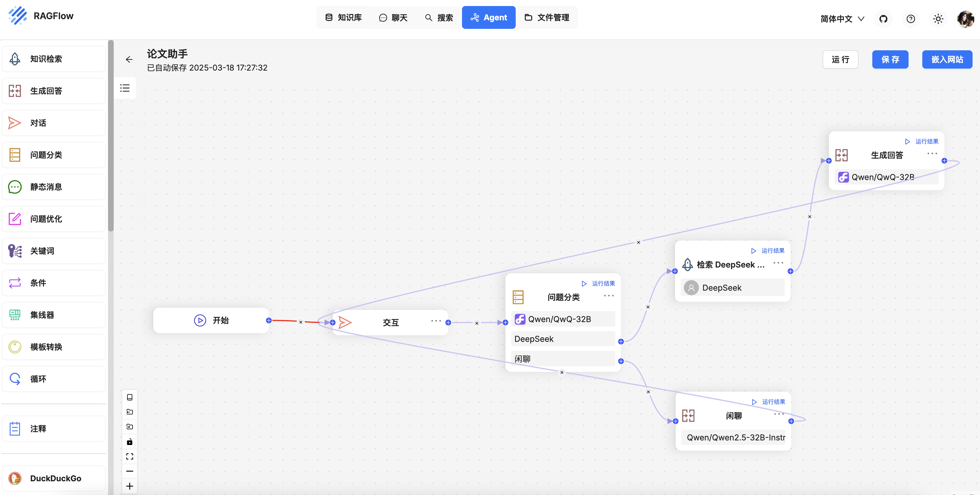Viewport: 980px width, 495px height.
Task: Click the GitHub icon in header
Action: point(883,19)
